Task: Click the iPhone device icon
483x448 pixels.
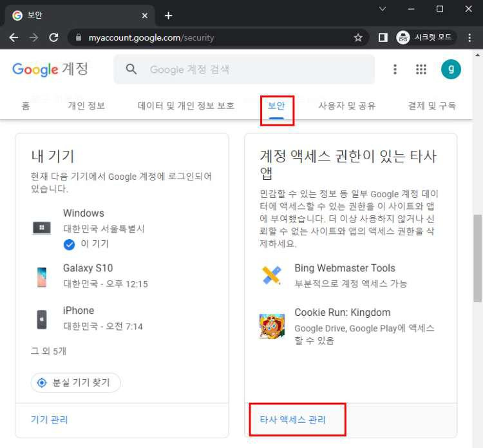Action: pyautogui.click(x=42, y=320)
